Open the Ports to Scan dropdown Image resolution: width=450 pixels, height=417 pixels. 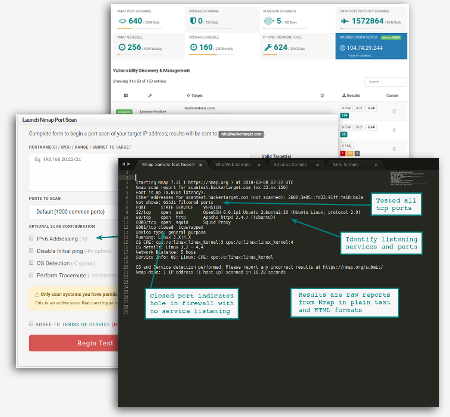point(74,212)
